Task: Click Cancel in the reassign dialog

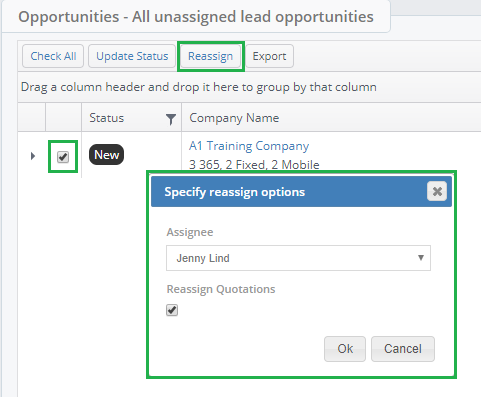Action: point(403,349)
